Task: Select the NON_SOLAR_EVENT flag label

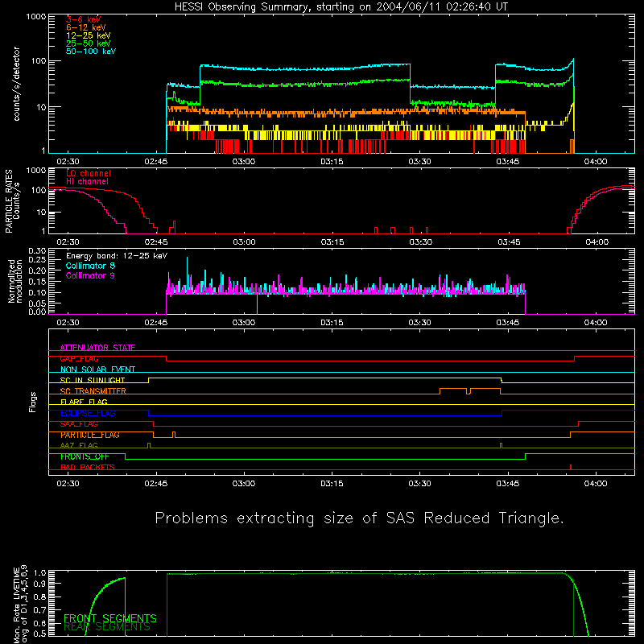Action: point(97,369)
